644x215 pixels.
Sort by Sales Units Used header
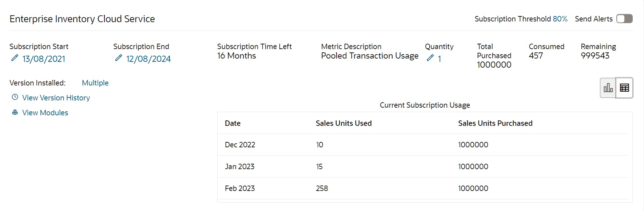[344, 123]
